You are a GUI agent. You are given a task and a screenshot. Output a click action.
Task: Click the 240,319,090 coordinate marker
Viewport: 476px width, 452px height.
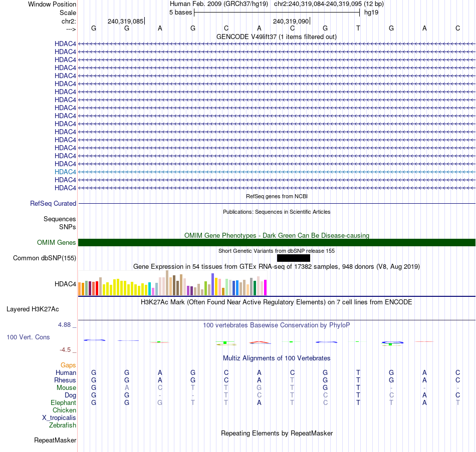[291, 21]
